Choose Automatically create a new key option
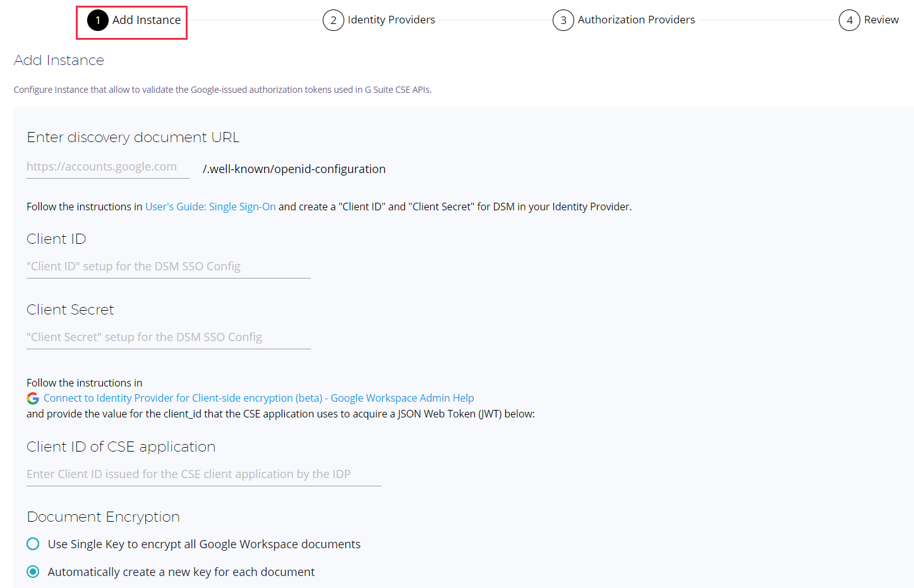The width and height of the screenshot is (914, 588). click(33, 572)
